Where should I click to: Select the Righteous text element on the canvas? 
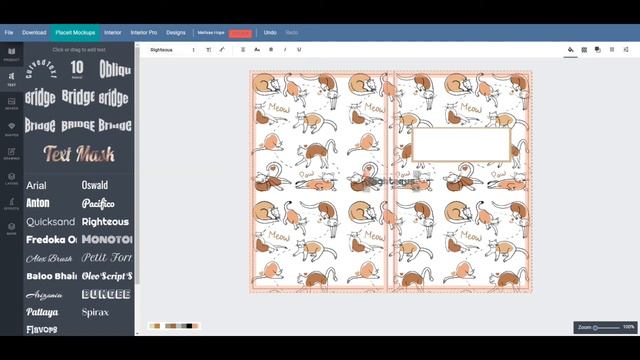391,181
